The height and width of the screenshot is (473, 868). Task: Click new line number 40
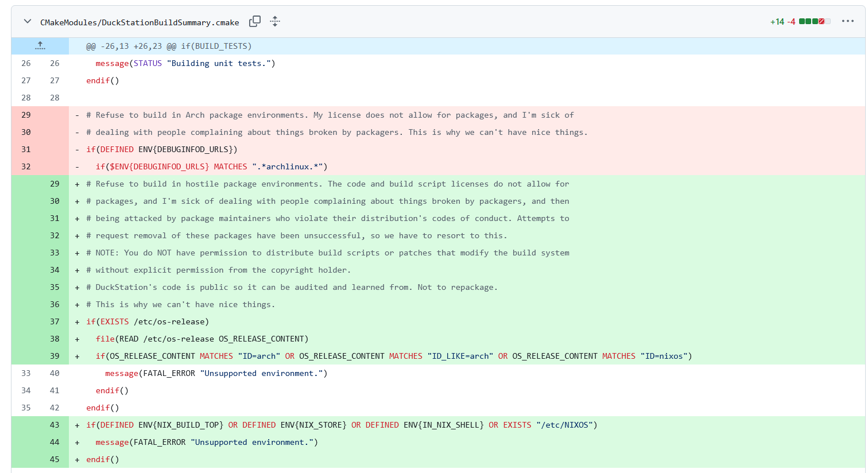coord(55,373)
